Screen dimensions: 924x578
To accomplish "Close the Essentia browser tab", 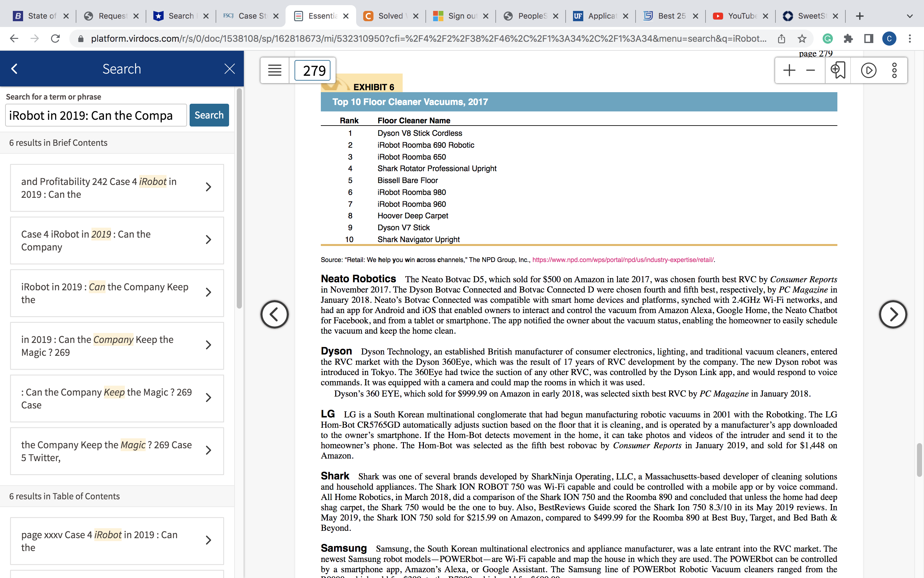I will coord(346,16).
